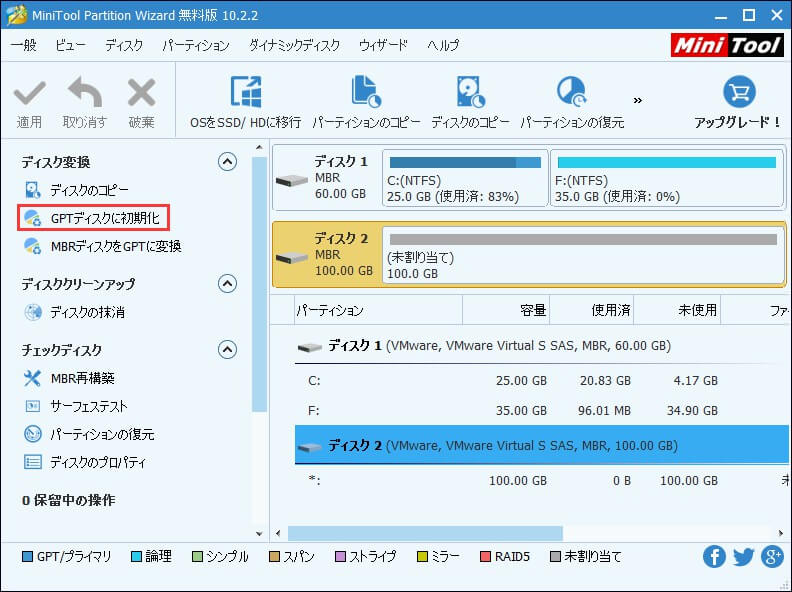The height and width of the screenshot is (592, 792).
Task: Click the Undo (取り消す) arrow icon
Action: (x=84, y=91)
